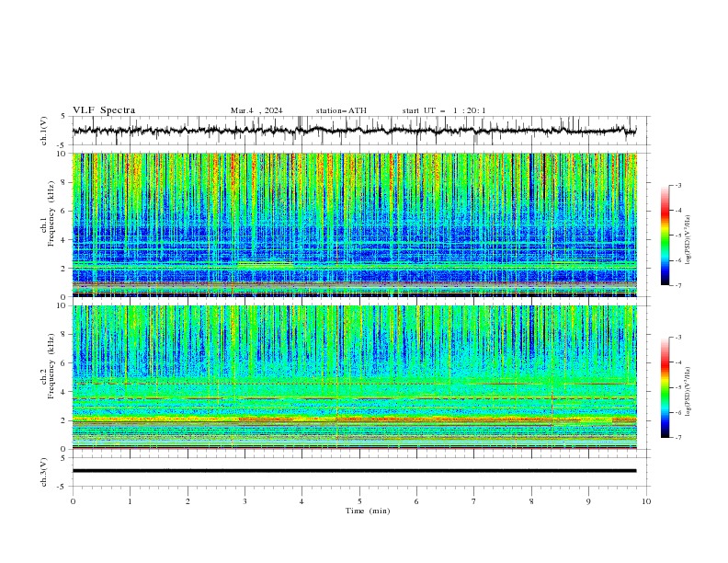
Task: Click time axis tick label "10"
Action: [646, 501]
